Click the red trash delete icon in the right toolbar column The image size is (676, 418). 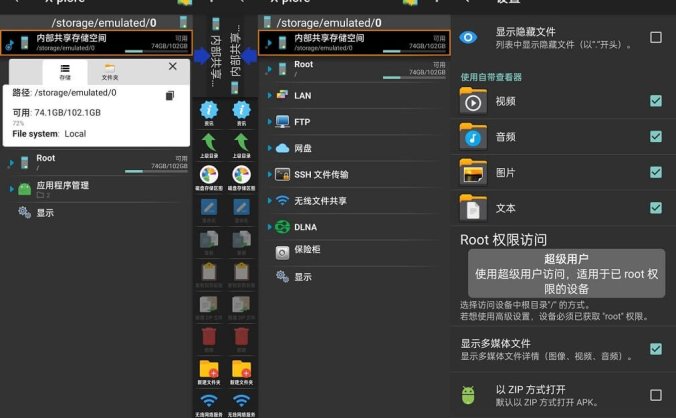tap(241, 337)
